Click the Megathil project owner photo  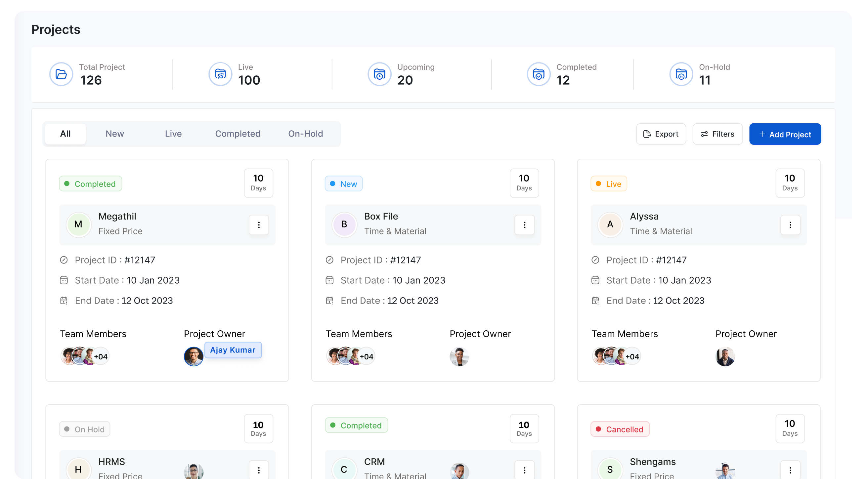point(193,356)
